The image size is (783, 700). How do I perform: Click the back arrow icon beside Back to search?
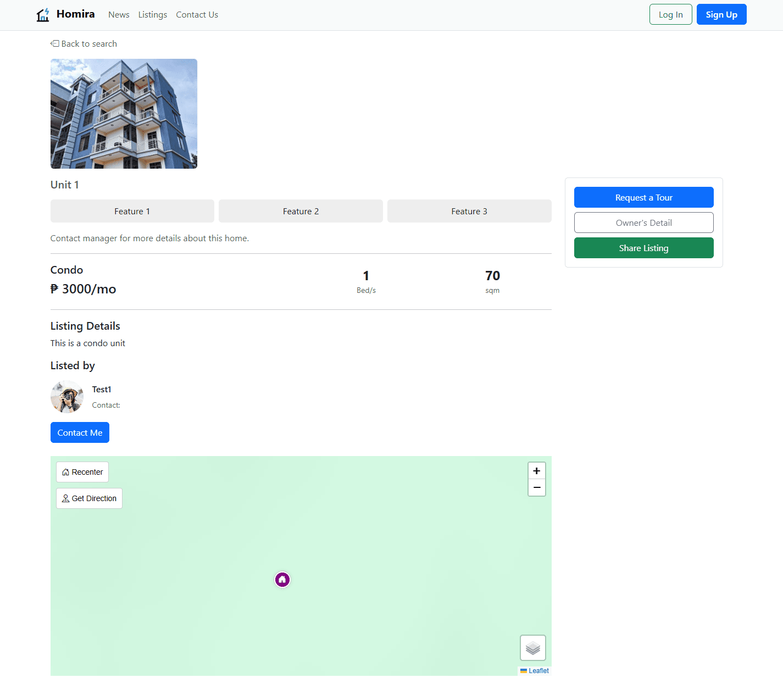point(54,43)
